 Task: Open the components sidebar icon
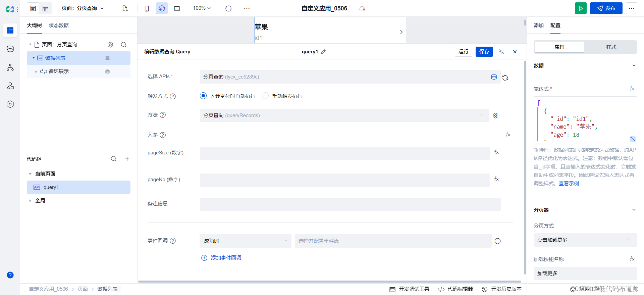tap(10, 86)
